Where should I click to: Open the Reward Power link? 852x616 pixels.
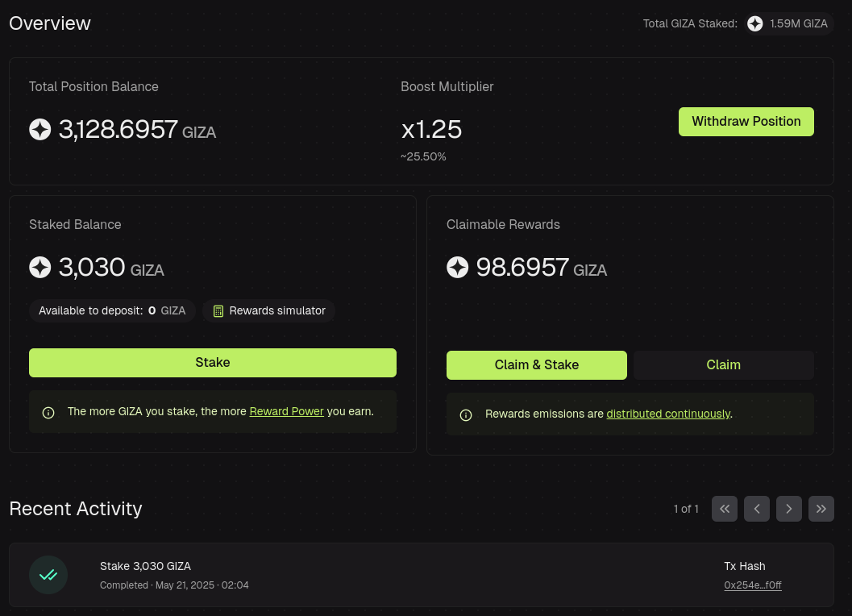coord(286,411)
